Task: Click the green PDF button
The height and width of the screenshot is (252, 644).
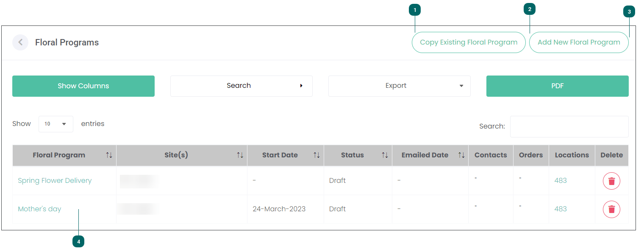Action: click(x=558, y=86)
